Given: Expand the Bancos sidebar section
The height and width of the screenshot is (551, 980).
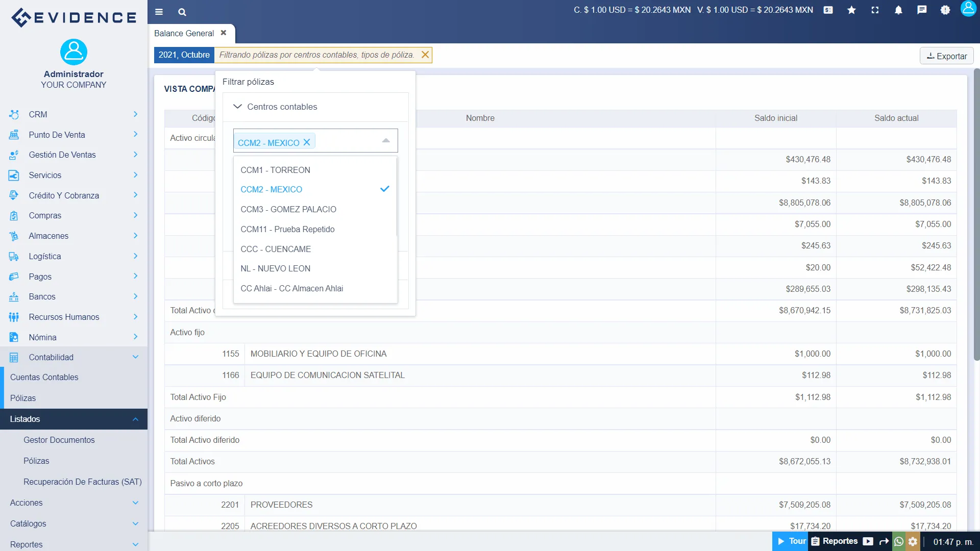Looking at the screenshot, I should [x=42, y=296].
